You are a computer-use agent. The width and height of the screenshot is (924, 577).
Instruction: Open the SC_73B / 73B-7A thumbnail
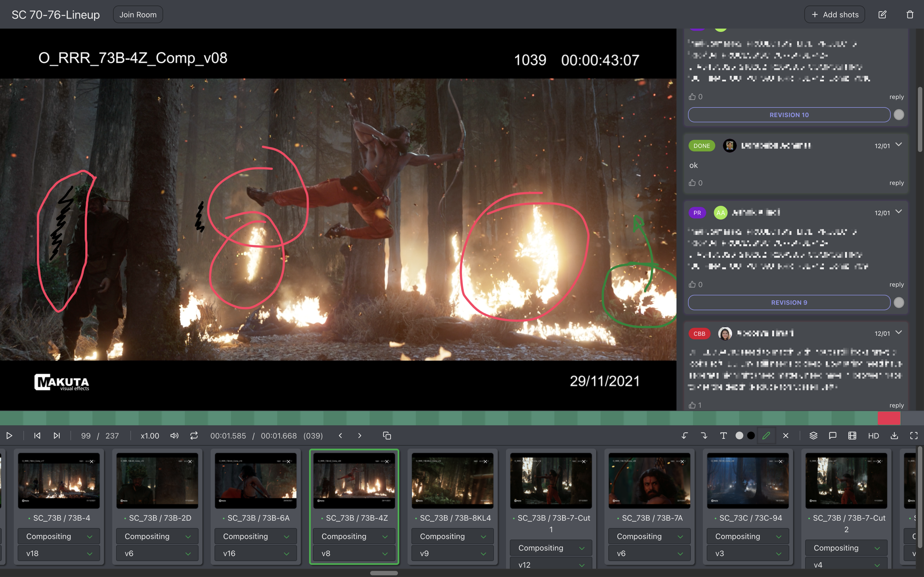(649, 480)
